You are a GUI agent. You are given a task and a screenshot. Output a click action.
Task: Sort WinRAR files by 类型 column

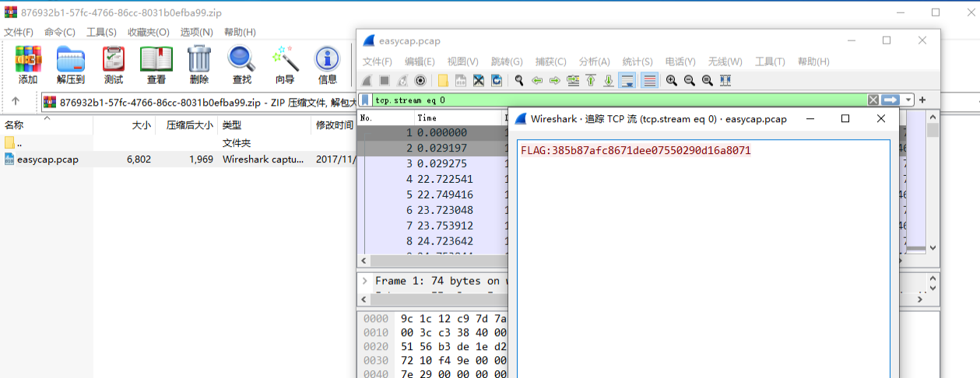point(265,124)
